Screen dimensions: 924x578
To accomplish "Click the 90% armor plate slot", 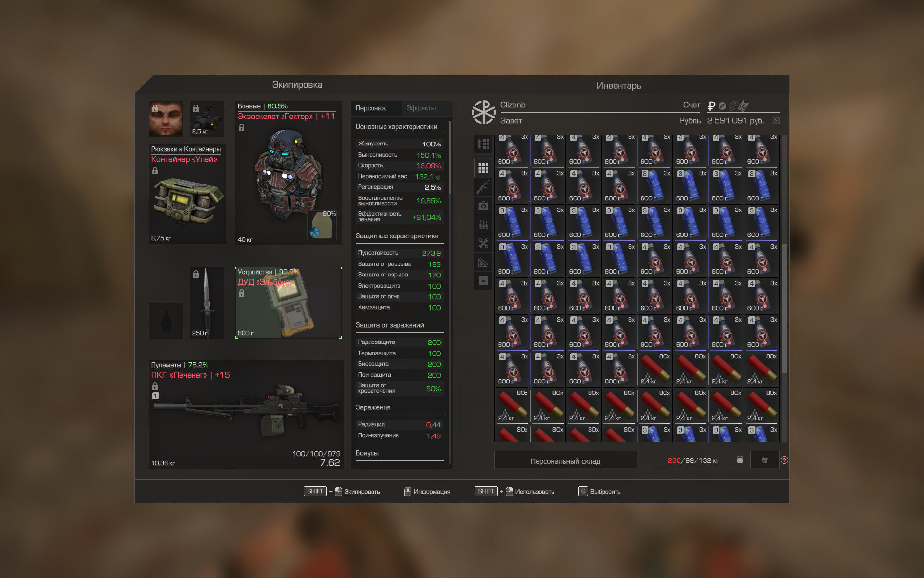I will [x=322, y=225].
